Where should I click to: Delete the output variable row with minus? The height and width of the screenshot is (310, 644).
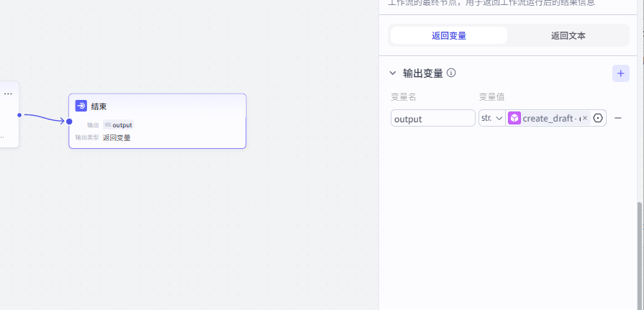[618, 118]
